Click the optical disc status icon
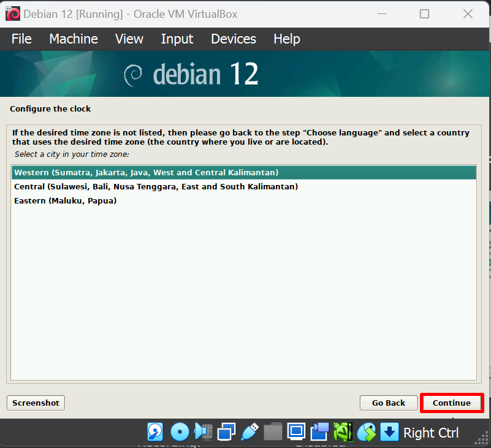This screenshot has width=491, height=448. 180,432
